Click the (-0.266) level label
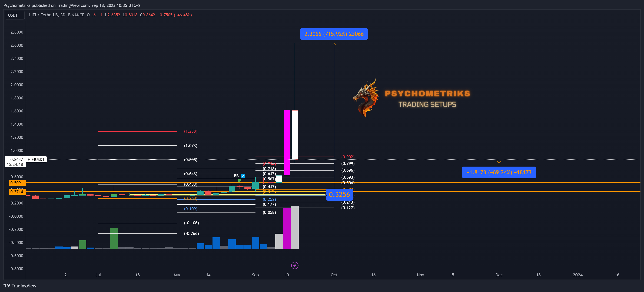The width and height of the screenshot is (644, 292). [x=191, y=233]
